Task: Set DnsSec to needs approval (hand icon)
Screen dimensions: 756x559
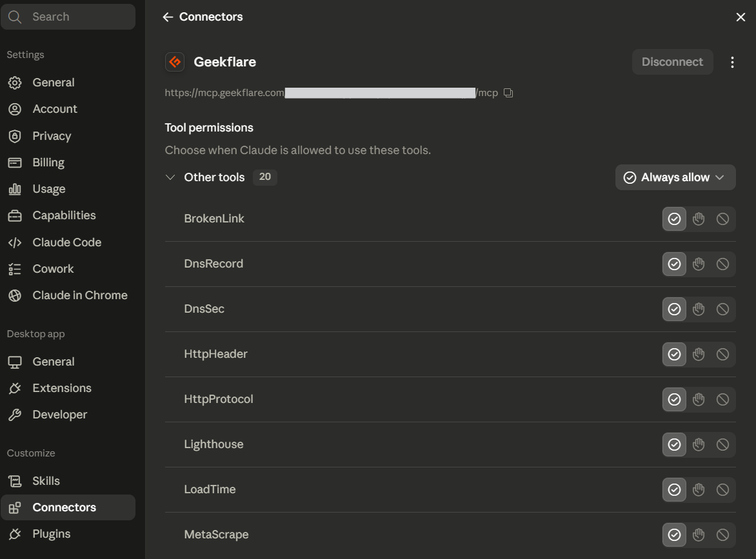Action: click(698, 309)
